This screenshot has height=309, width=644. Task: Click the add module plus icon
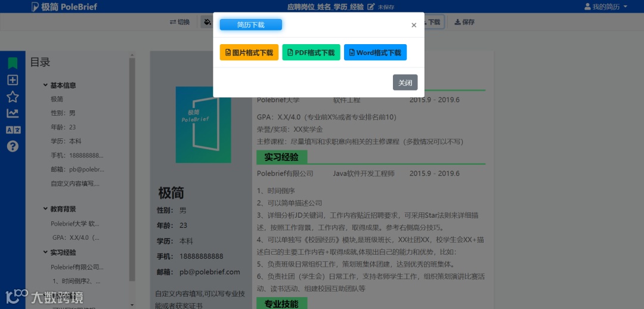tap(13, 80)
